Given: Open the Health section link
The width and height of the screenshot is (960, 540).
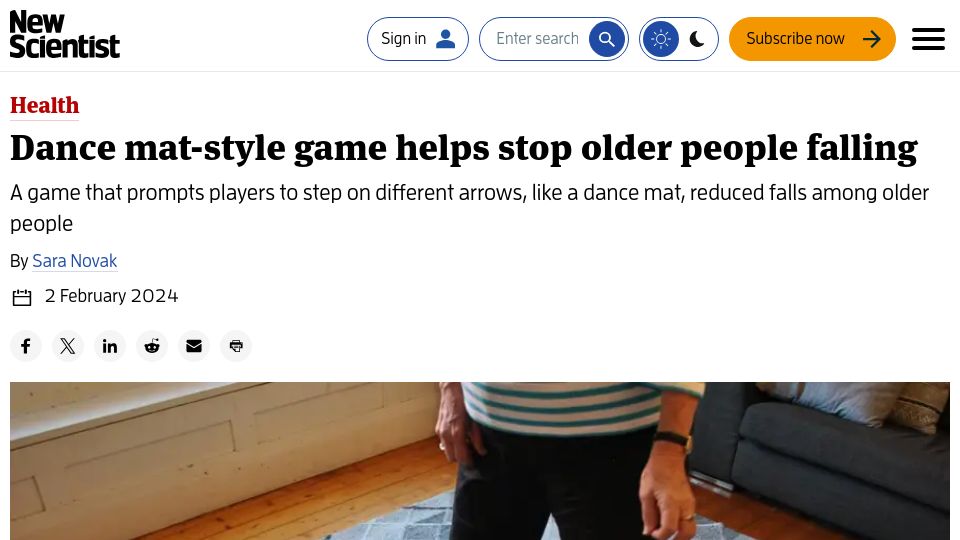Looking at the screenshot, I should click(x=45, y=105).
